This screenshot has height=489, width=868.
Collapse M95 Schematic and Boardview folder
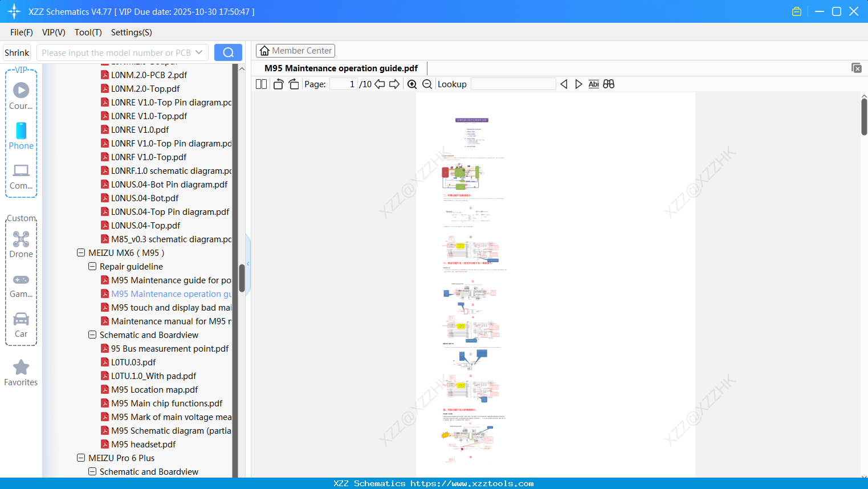click(92, 335)
